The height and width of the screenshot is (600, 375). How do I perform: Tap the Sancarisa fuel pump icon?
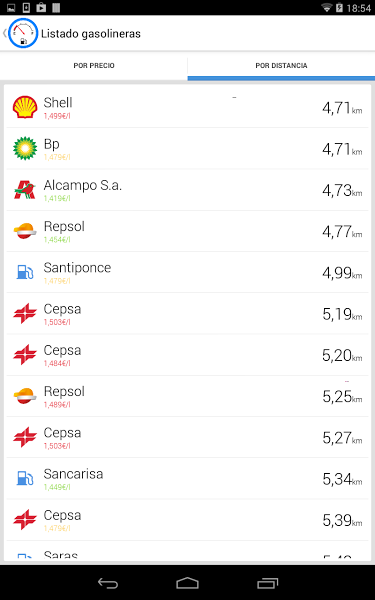(x=25, y=478)
